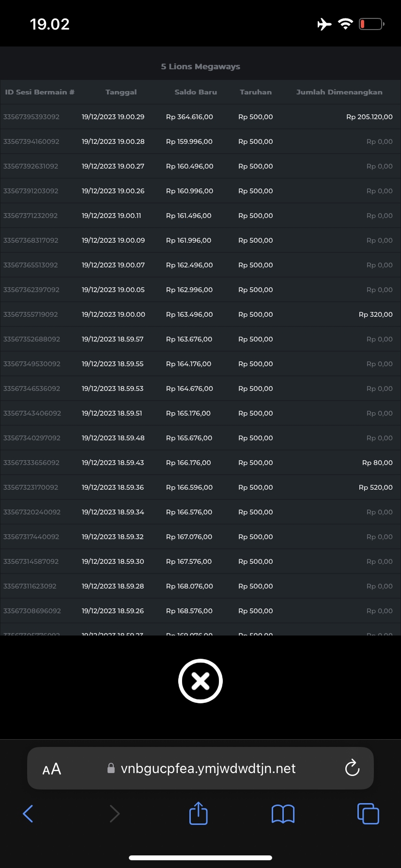Select the row dated 19/12/2023 18.59.36
This screenshot has height=868, width=401.
pyautogui.click(x=113, y=487)
